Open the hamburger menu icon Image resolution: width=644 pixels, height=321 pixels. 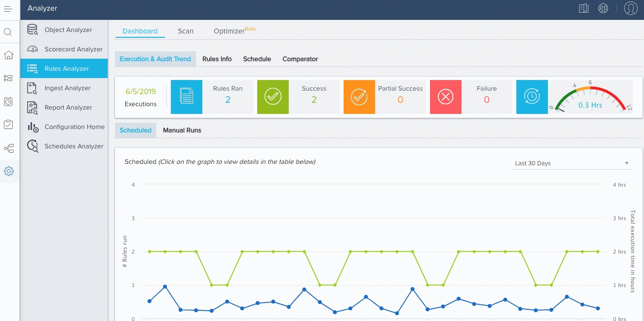pyautogui.click(x=8, y=8)
